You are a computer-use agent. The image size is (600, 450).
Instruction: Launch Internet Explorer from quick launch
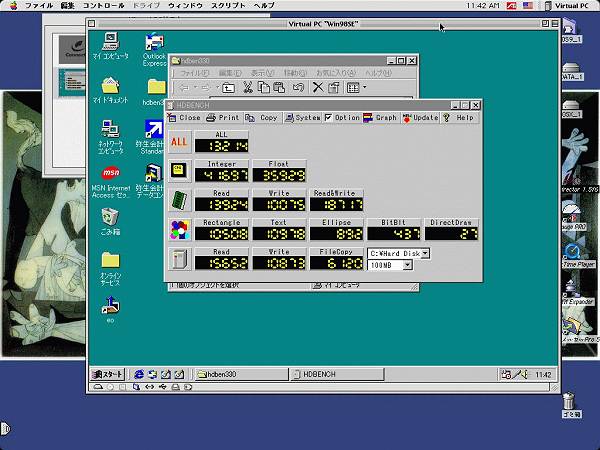(x=139, y=374)
